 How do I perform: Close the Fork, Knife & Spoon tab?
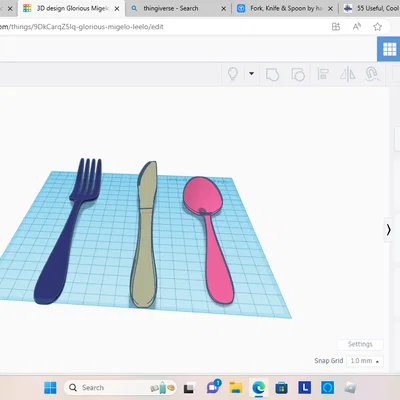pyautogui.click(x=330, y=9)
